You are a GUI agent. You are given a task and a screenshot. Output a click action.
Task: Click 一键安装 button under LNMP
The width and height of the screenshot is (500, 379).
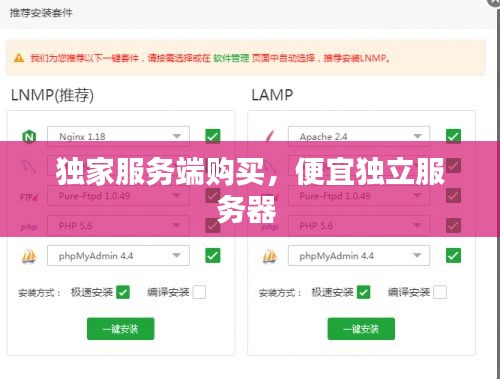click(x=121, y=329)
